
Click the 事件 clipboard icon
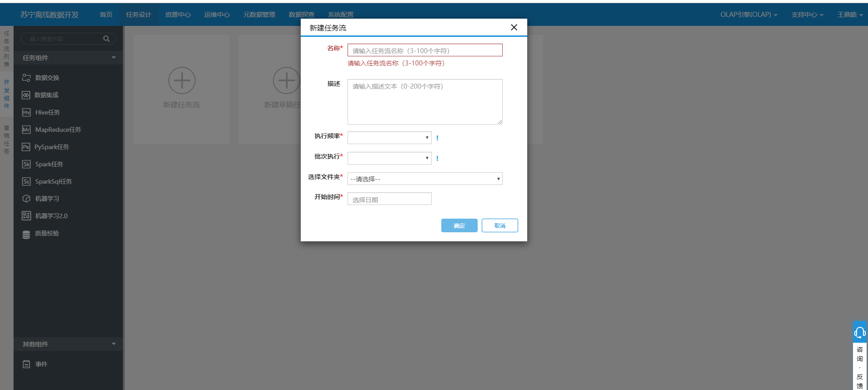tap(26, 364)
